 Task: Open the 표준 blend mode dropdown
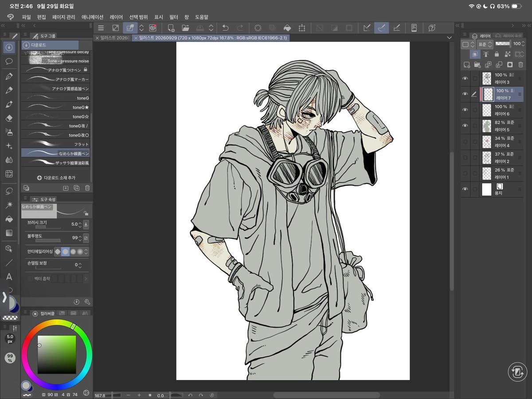(485, 44)
